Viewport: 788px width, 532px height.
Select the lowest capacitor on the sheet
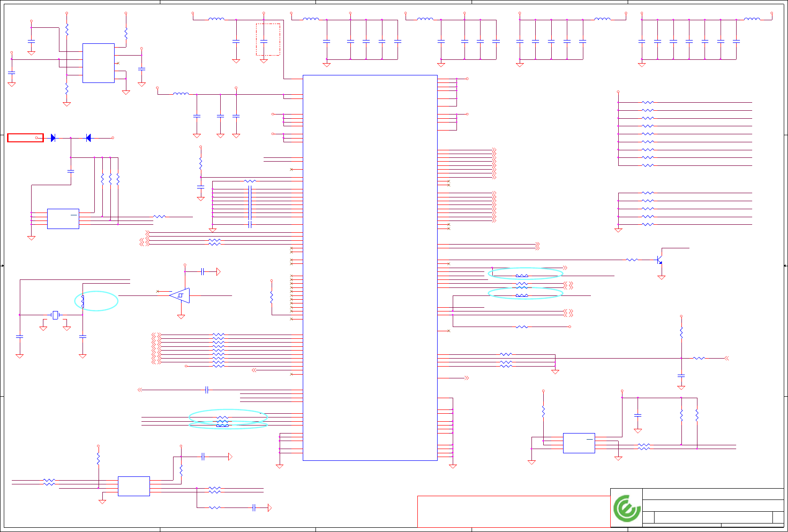pos(254,507)
